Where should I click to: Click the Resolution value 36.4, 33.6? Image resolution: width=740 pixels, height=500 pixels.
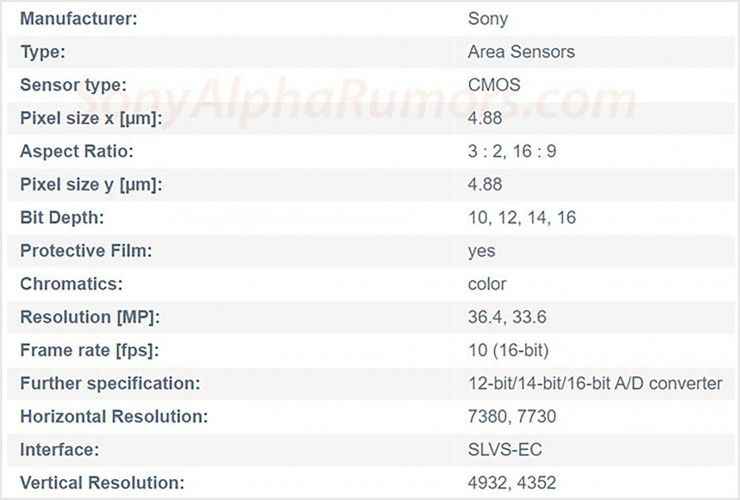tap(507, 317)
